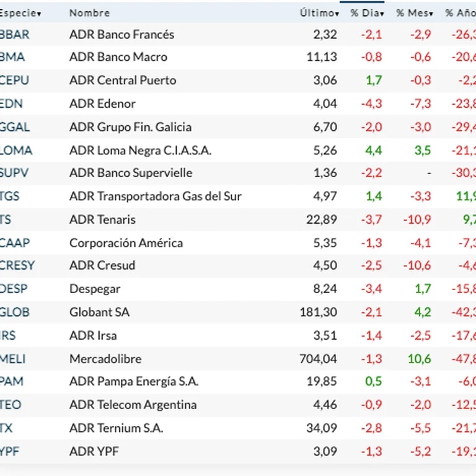Screen dimensions: 476x476
Task: Select 'ADR Transportadora Gas del Sur' name
Action: pyautogui.click(x=156, y=196)
